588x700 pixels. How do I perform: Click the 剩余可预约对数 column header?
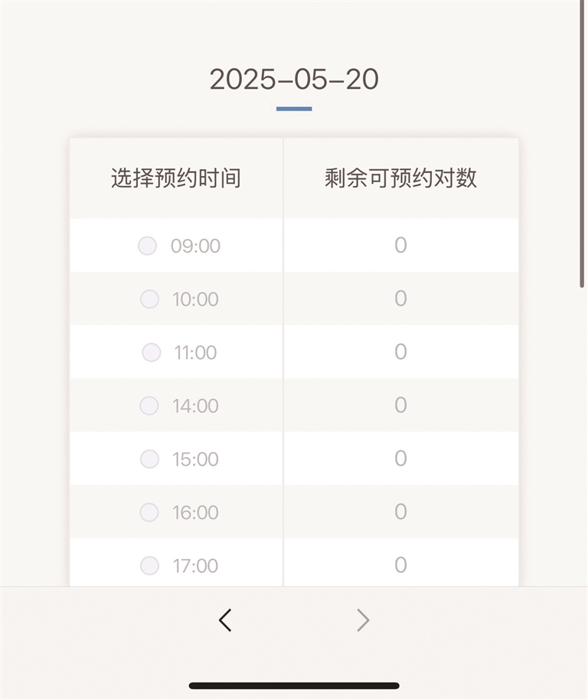[x=400, y=178]
